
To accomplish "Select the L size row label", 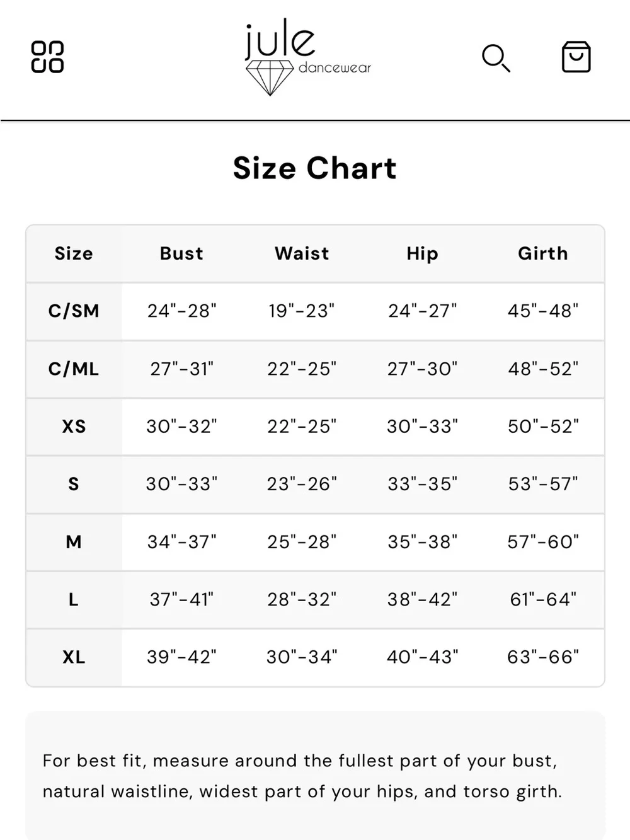I will pyautogui.click(x=74, y=599).
